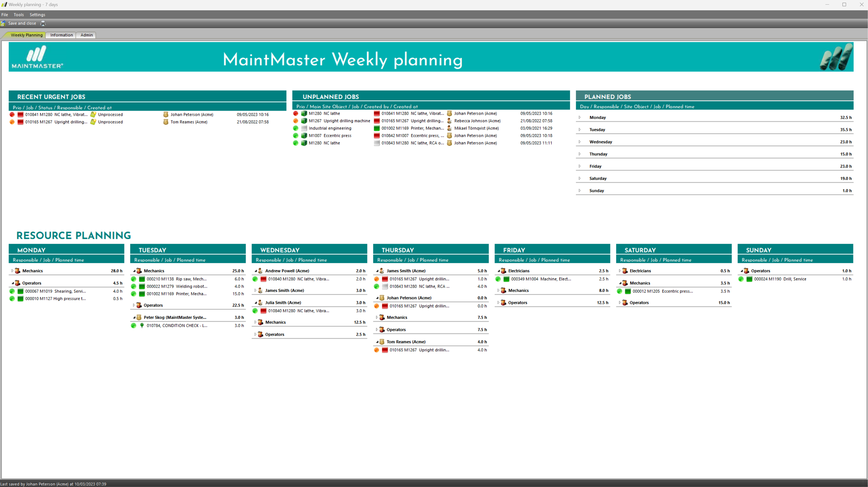Click the pin icon beside 010784 CONDITION CHECK

(x=142, y=326)
